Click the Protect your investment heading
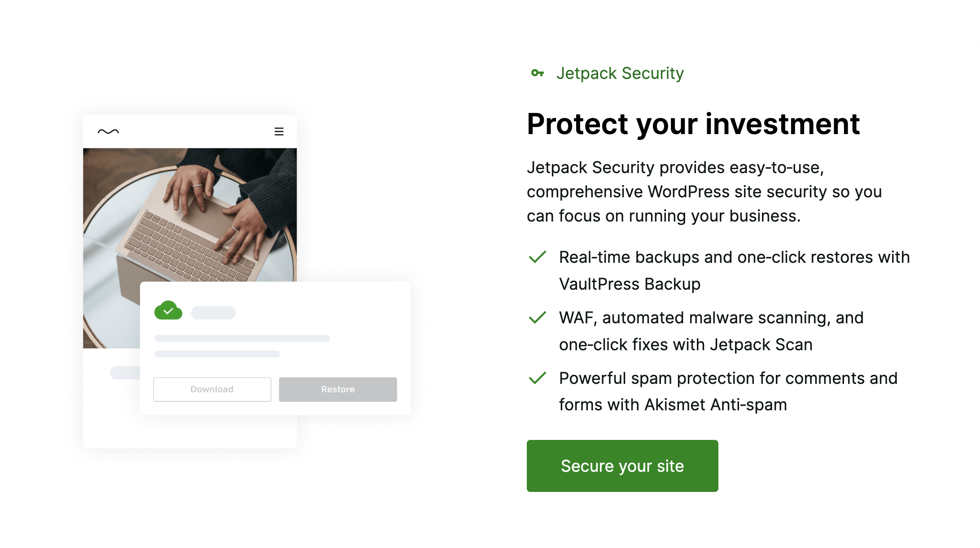The width and height of the screenshot is (980, 548). [693, 124]
